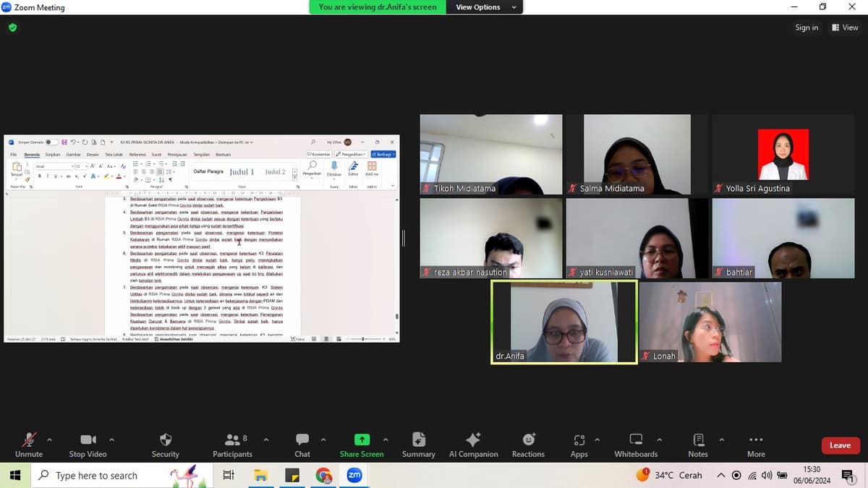Launch the AI Companion
This screenshot has width=868, height=488.
pyautogui.click(x=474, y=445)
